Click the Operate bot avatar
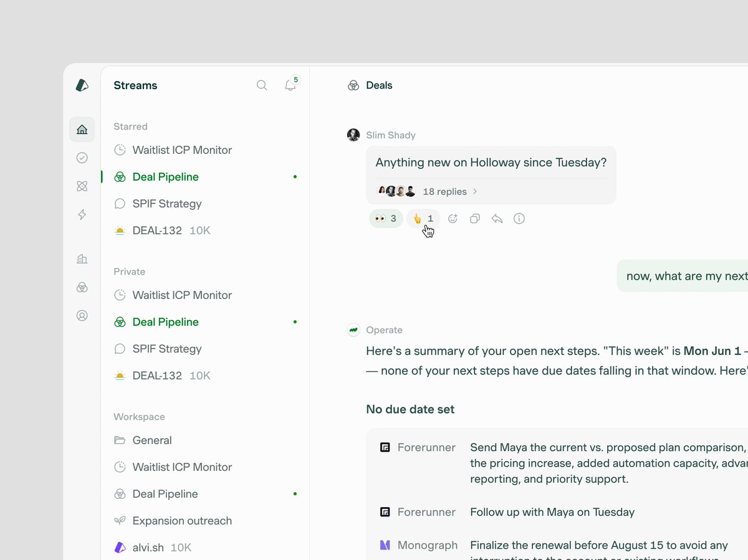 (353, 330)
